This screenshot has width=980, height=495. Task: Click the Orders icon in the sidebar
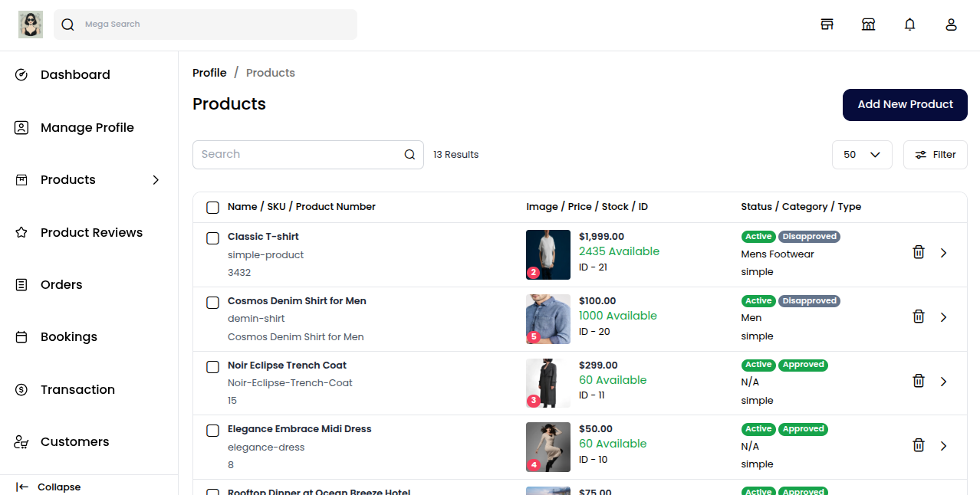(21, 284)
